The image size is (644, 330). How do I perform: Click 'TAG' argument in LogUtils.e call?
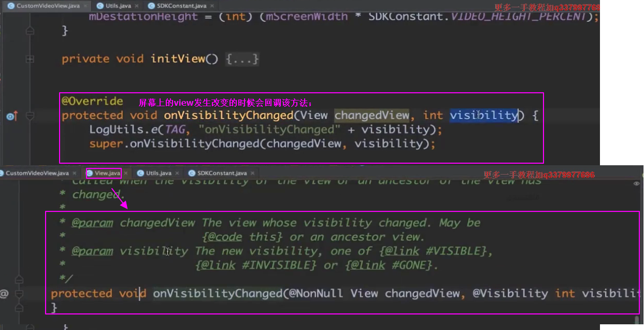175,130
